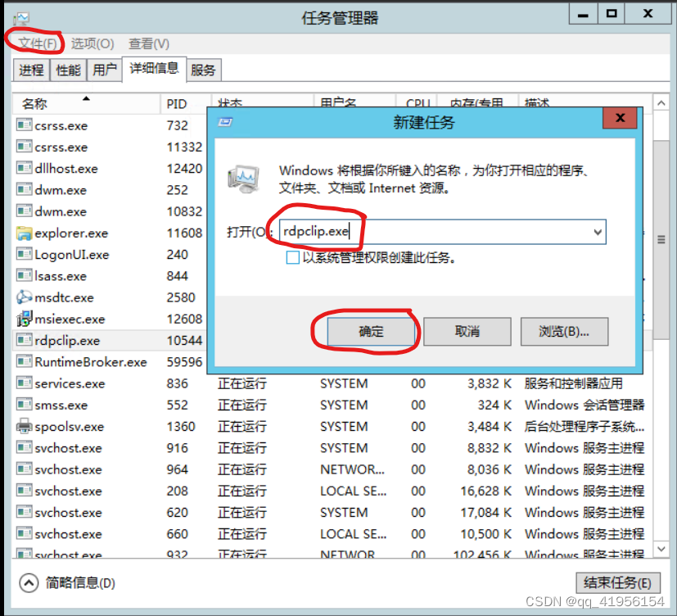Click the process list scrollbar thumb

point(661,240)
